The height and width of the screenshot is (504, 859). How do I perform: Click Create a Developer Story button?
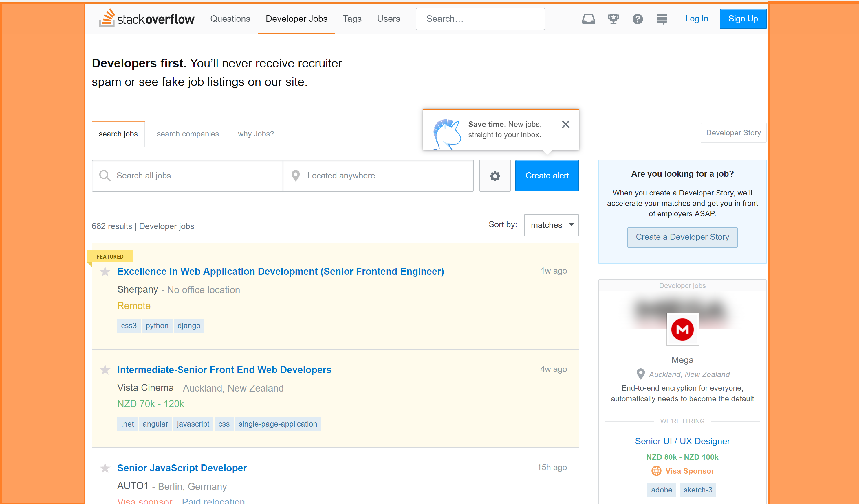[x=682, y=237]
